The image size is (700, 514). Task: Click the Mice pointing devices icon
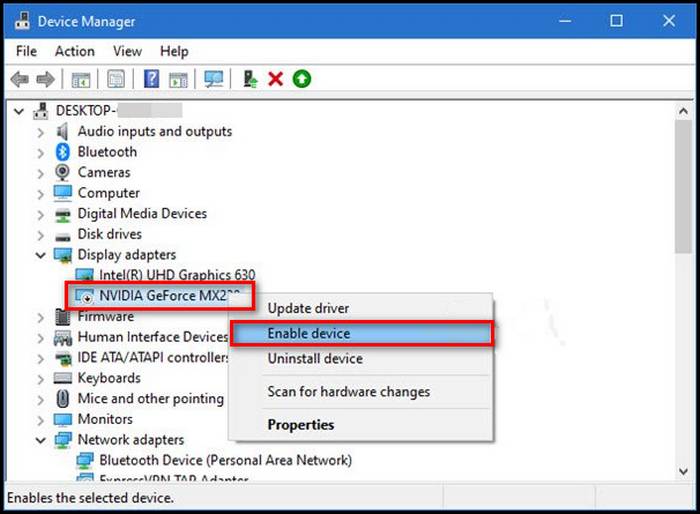pyautogui.click(x=62, y=398)
